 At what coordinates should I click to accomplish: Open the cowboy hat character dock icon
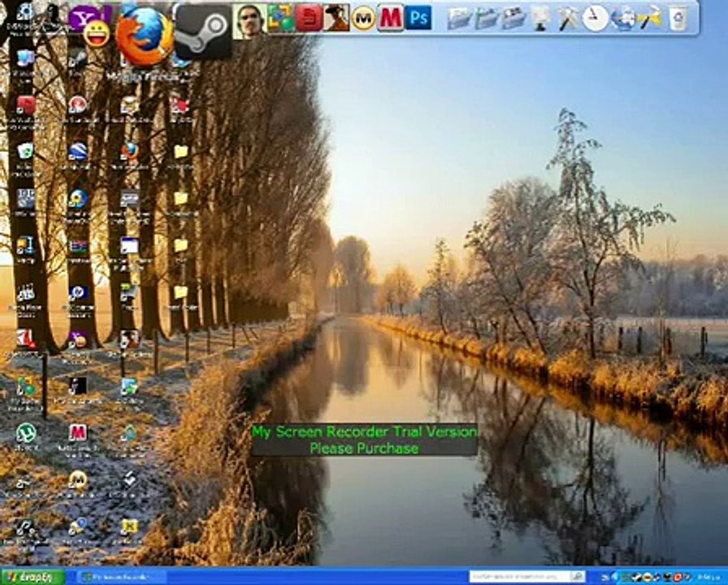[336, 18]
